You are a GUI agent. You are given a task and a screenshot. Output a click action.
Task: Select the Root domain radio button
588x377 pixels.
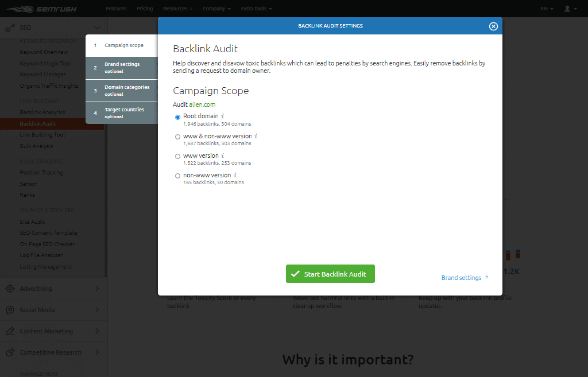tap(177, 116)
